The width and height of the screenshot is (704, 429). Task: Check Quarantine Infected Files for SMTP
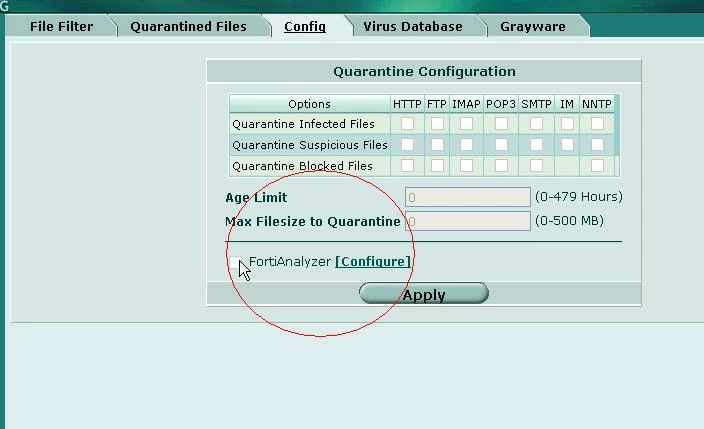tap(537, 124)
